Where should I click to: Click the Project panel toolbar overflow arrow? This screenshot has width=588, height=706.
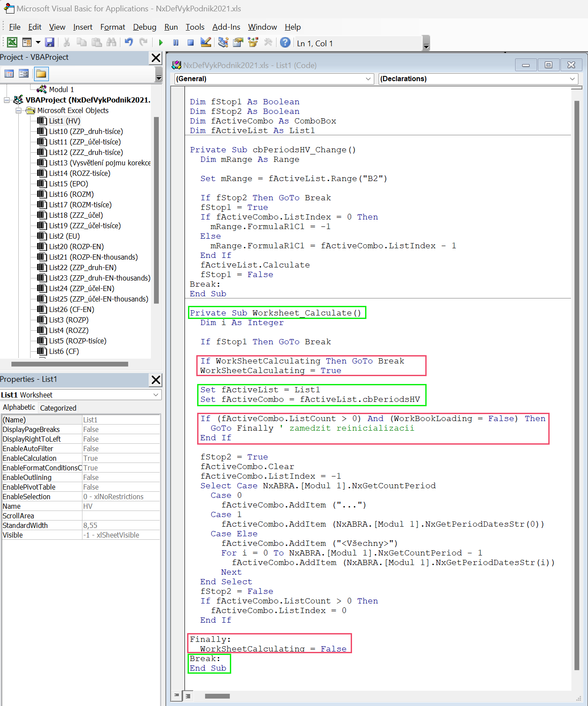(159, 74)
